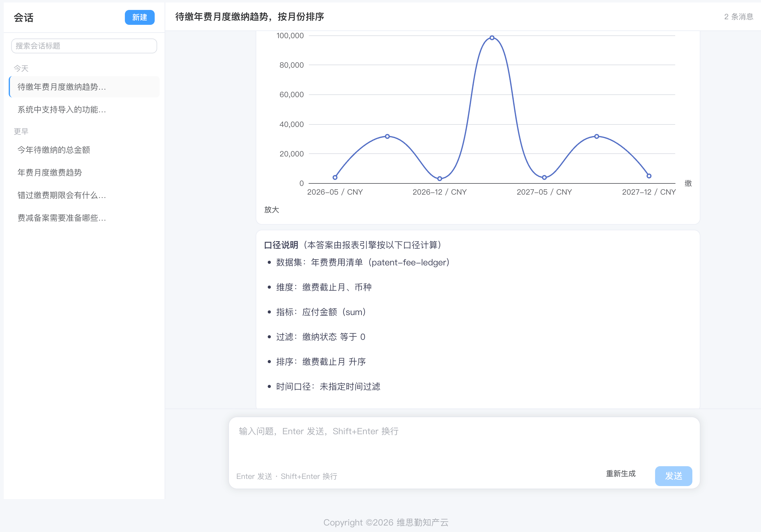The image size is (761, 532).
Task: Open conversation 待缴年费月度缴纳趋势…
Action: [x=84, y=87]
